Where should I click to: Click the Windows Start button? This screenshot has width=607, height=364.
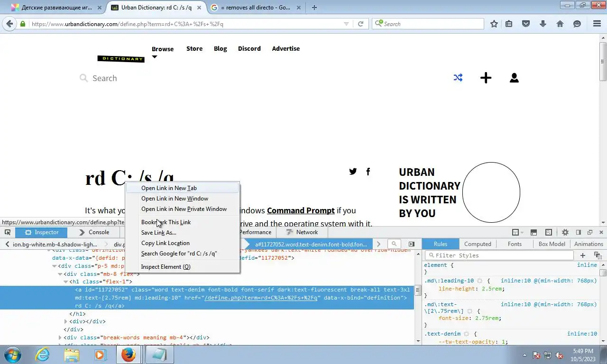tap(13, 355)
